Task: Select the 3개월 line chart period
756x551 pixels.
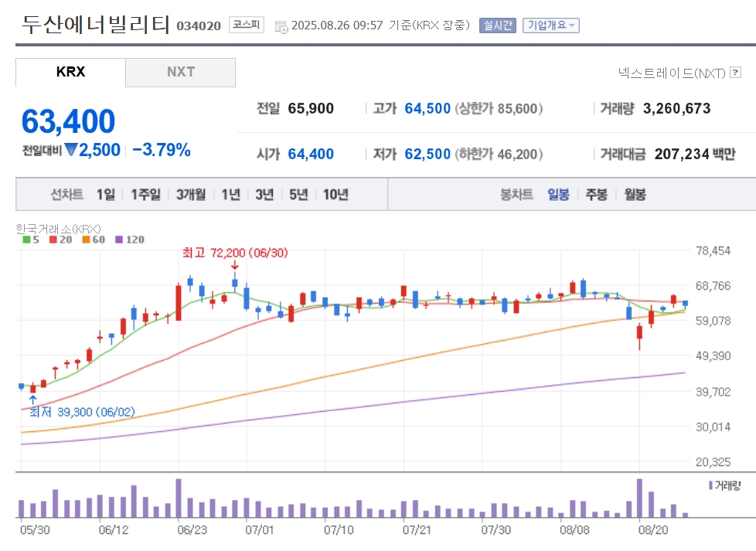Action: click(x=191, y=194)
